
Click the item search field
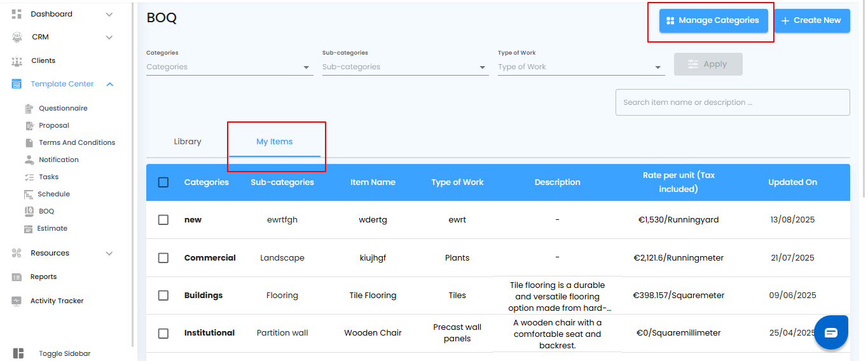coord(732,102)
